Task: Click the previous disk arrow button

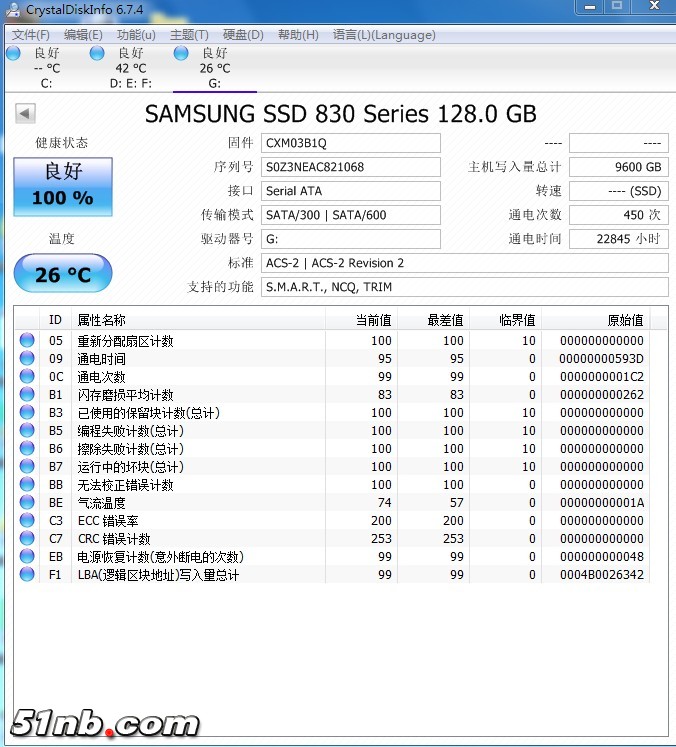Action: pos(25,114)
